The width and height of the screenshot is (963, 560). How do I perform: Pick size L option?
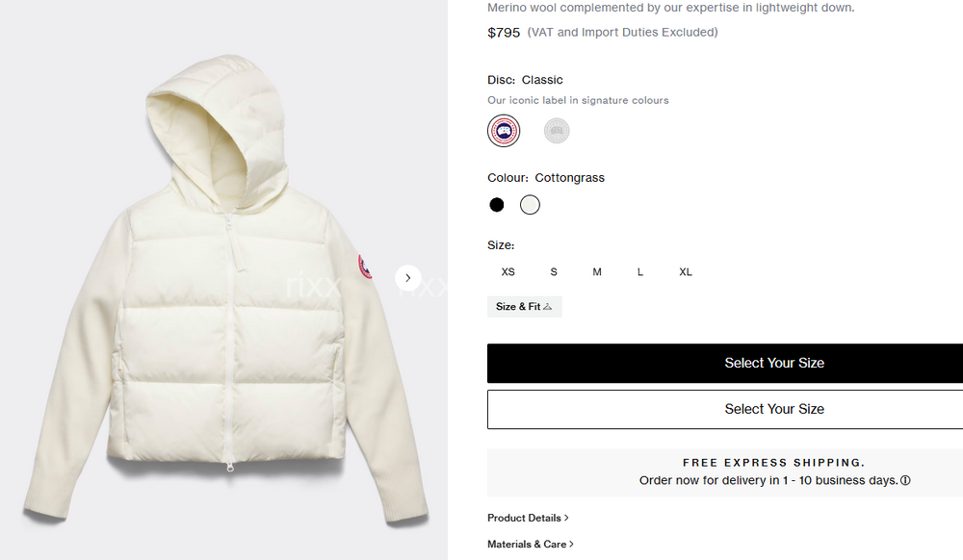(x=640, y=272)
